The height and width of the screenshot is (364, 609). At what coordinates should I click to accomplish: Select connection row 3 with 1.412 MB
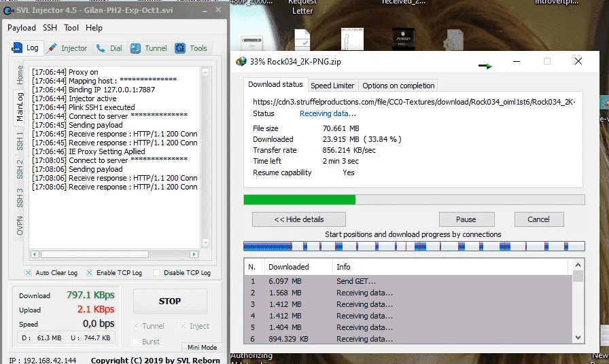click(x=408, y=304)
